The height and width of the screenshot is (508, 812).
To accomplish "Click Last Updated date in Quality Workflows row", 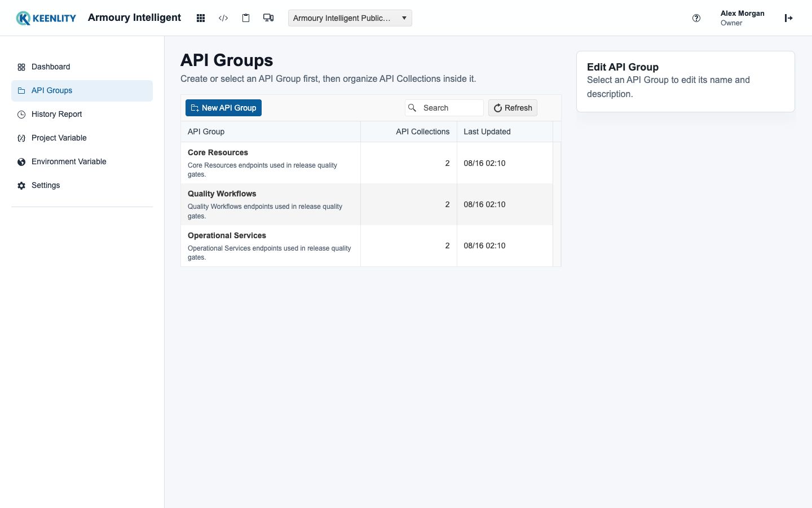I will click(484, 204).
